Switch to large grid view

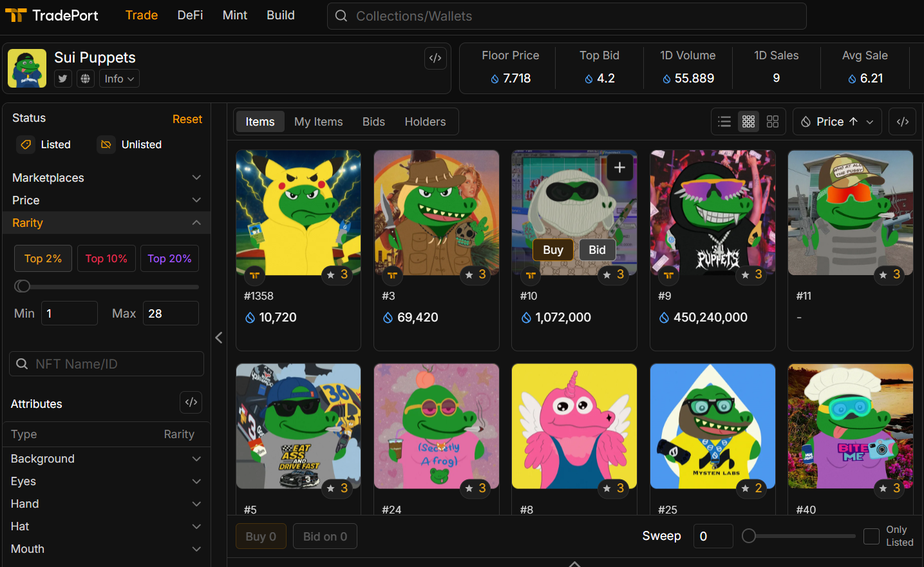(773, 122)
